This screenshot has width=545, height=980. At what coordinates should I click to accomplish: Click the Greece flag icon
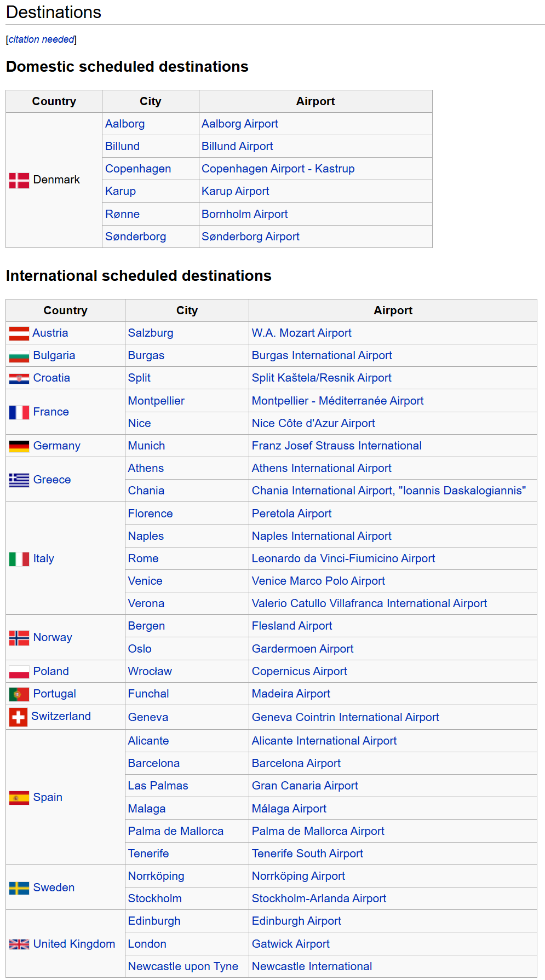point(19,480)
